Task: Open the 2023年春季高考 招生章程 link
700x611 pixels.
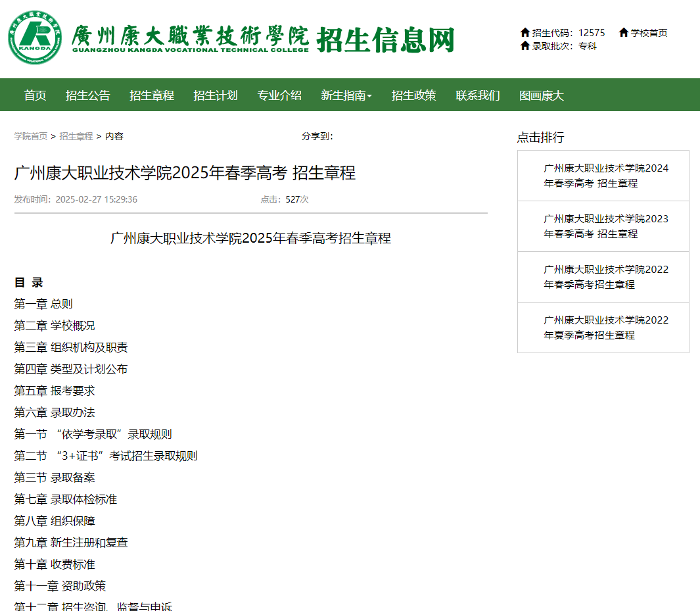Action: [605, 226]
